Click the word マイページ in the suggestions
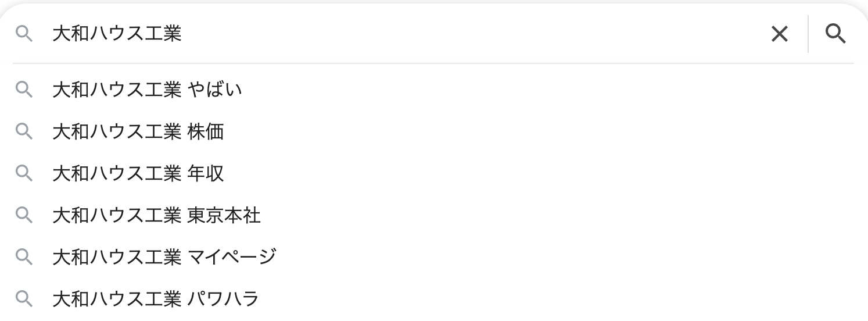This screenshot has height=321, width=868. pos(232,257)
